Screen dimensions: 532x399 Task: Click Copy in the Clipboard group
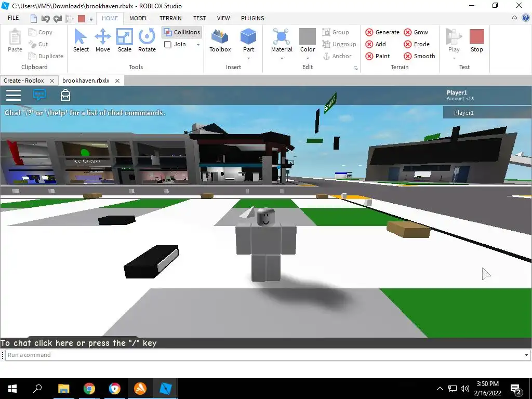tap(41, 32)
